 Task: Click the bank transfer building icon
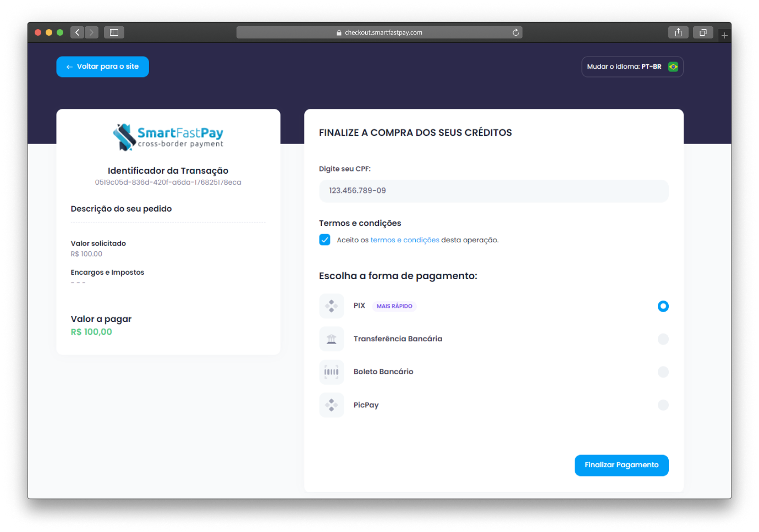pyautogui.click(x=331, y=339)
